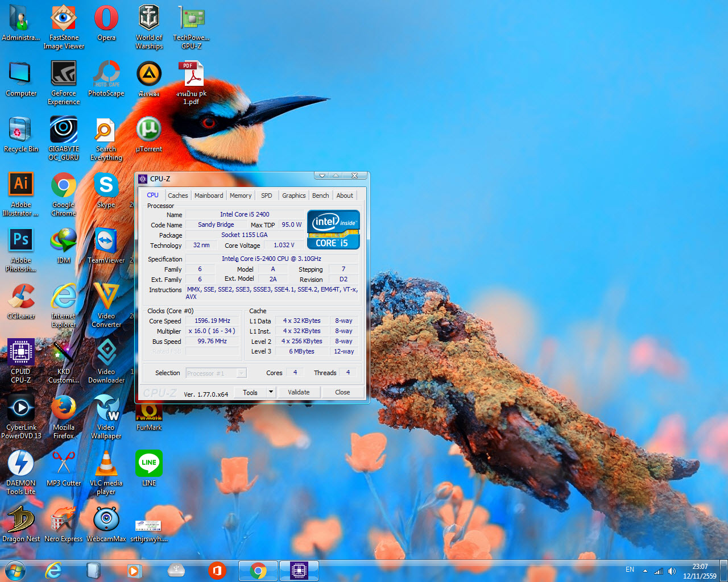The image size is (728, 582).
Task: Click the Core Speed value 1596.19 MHz
Action: pos(213,321)
